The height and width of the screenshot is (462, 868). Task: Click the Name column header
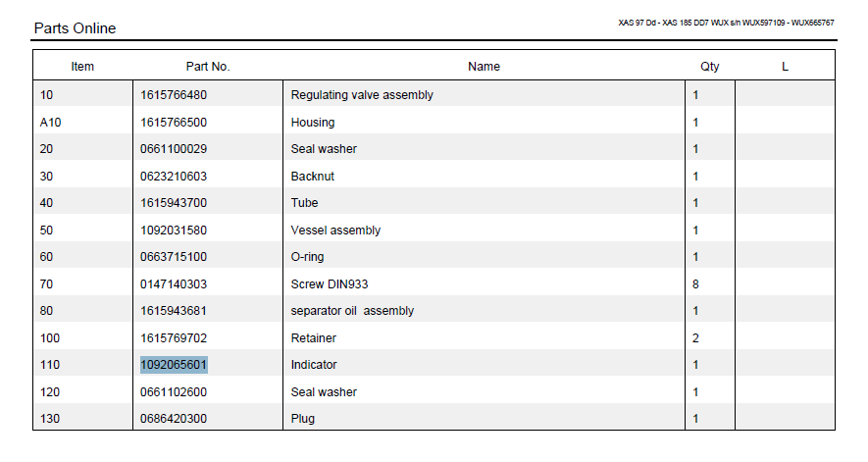click(x=484, y=67)
